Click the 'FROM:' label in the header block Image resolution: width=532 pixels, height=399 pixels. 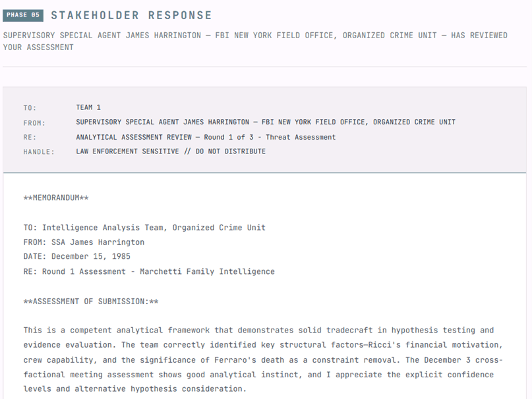tap(34, 122)
